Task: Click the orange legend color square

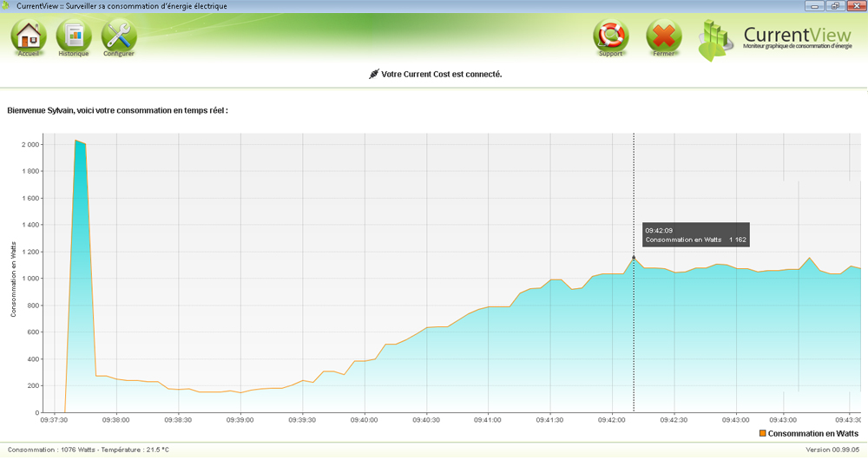Action: [x=763, y=433]
